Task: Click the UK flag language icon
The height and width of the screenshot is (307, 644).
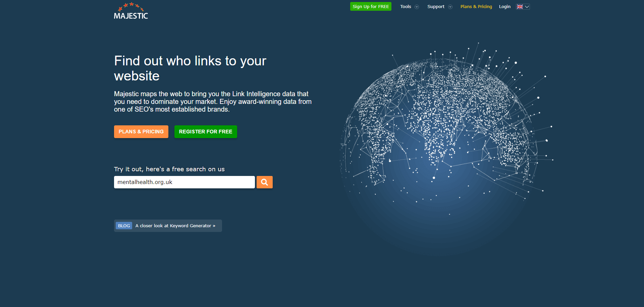Action: click(520, 7)
